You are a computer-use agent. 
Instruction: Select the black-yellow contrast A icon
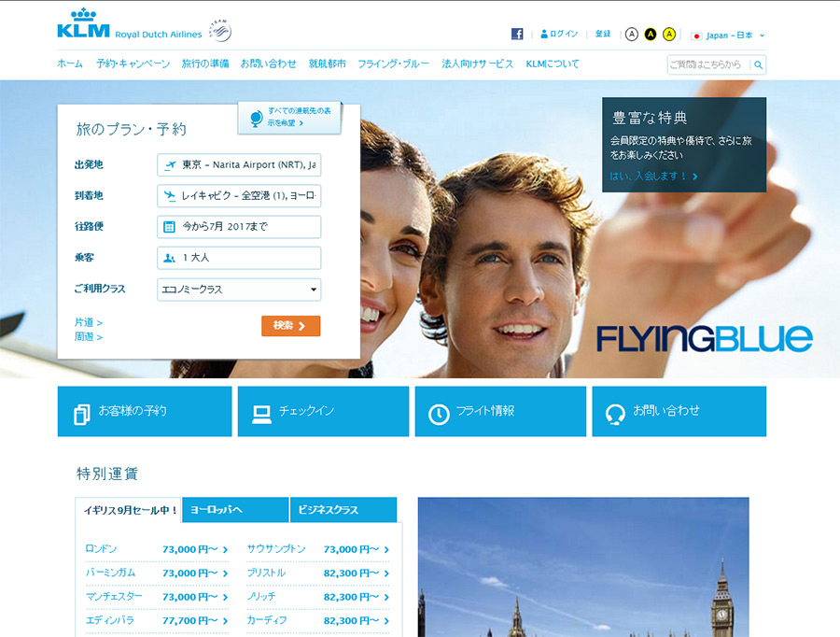point(651,35)
